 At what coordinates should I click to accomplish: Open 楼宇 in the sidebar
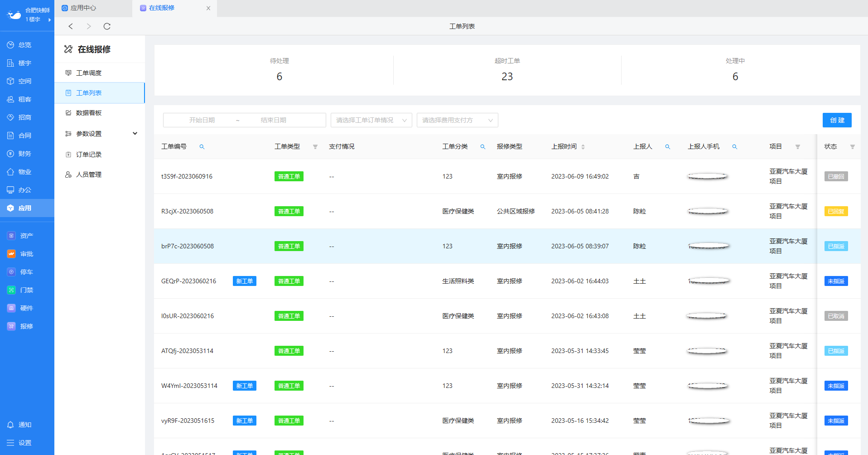[x=27, y=63]
